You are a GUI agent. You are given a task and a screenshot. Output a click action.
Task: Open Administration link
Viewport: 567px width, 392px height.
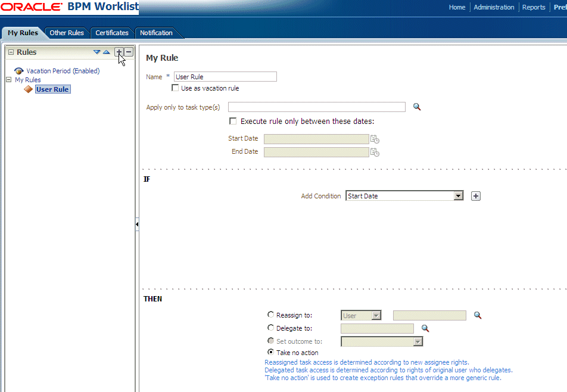494,7
